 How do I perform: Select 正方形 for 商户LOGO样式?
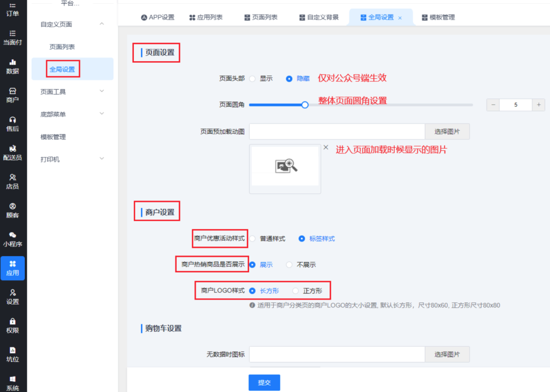(x=295, y=291)
